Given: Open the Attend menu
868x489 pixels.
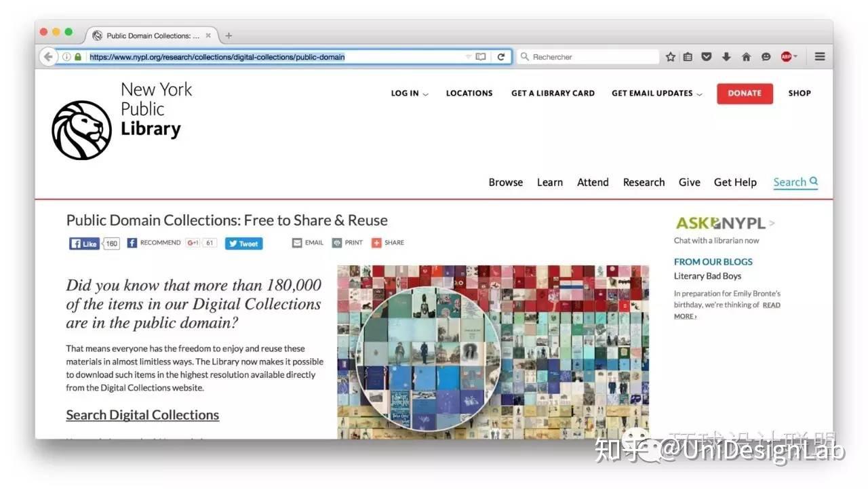Looking at the screenshot, I should pyautogui.click(x=593, y=182).
